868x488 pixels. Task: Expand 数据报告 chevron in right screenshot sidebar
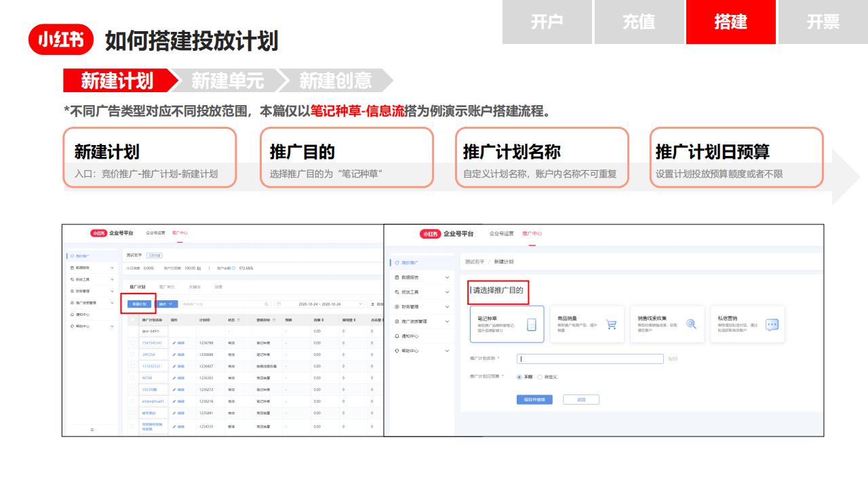click(447, 277)
